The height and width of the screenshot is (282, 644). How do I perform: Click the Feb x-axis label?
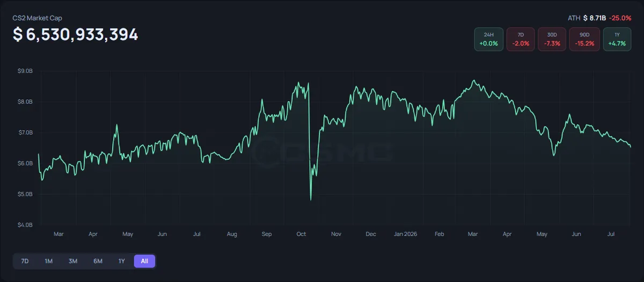(440, 234)
